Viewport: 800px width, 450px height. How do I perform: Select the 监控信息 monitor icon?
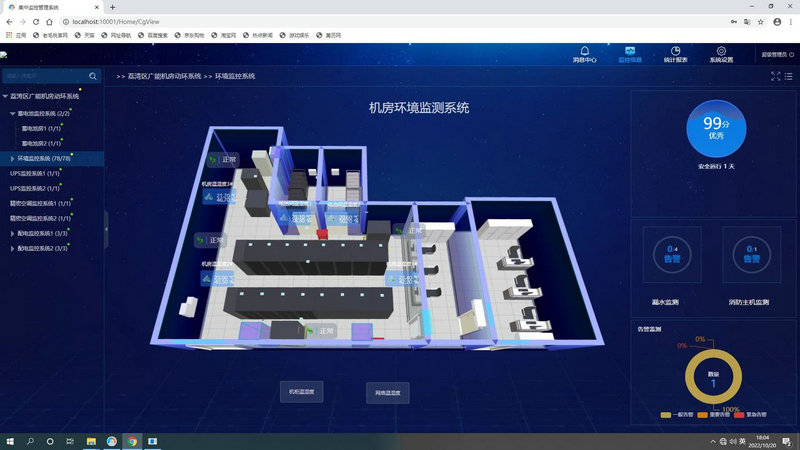pos(629,52)
